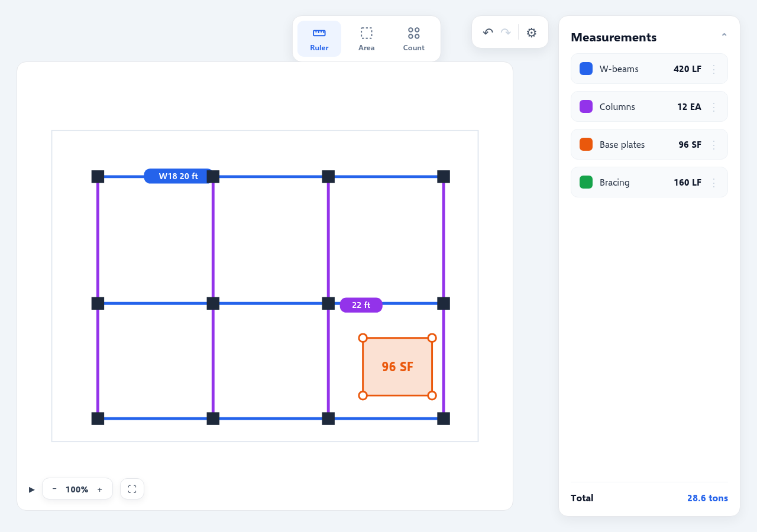Click the Measurements panel heading
The image size is (757, 532).
coord(614,37)
